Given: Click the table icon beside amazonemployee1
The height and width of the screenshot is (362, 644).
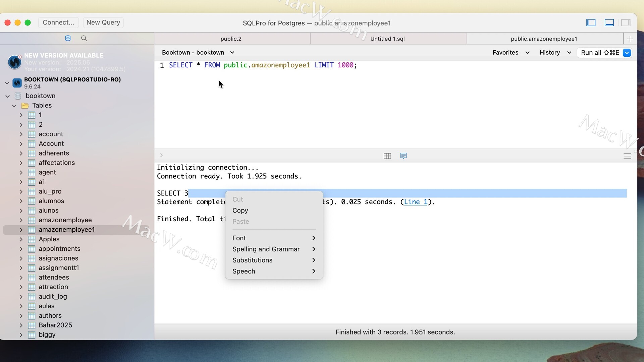Looking at the screenshot, I should [x=32, y=230].
